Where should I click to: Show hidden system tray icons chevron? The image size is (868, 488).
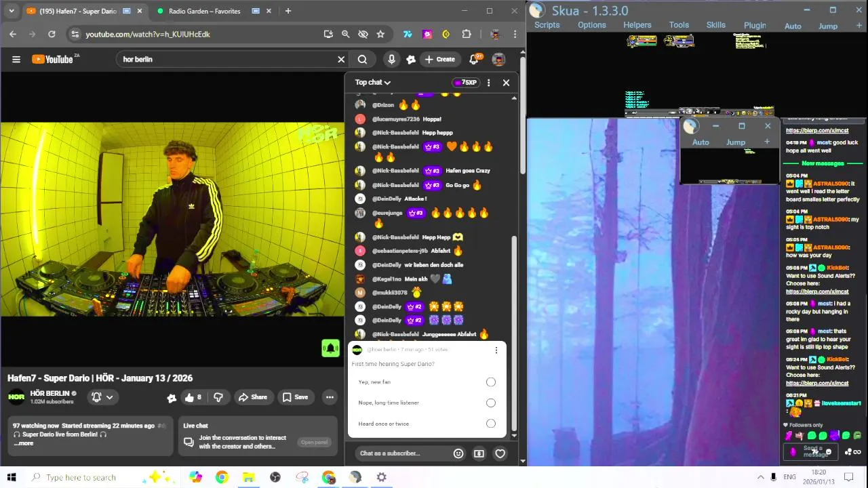[760, 477]
